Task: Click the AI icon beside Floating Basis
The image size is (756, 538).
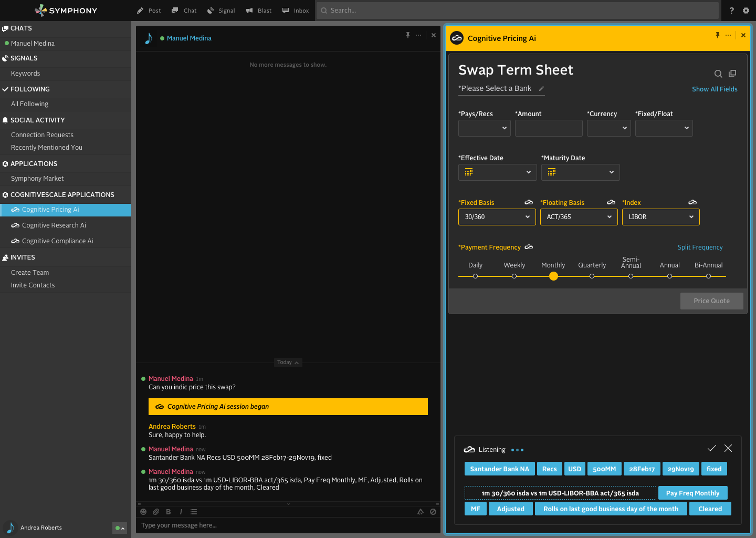Action: (x=611, y=202)
